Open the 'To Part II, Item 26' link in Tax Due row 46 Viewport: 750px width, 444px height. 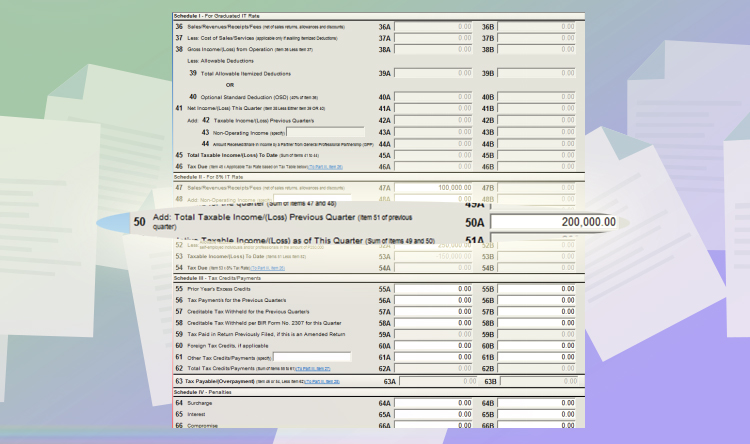click(325, 167)
